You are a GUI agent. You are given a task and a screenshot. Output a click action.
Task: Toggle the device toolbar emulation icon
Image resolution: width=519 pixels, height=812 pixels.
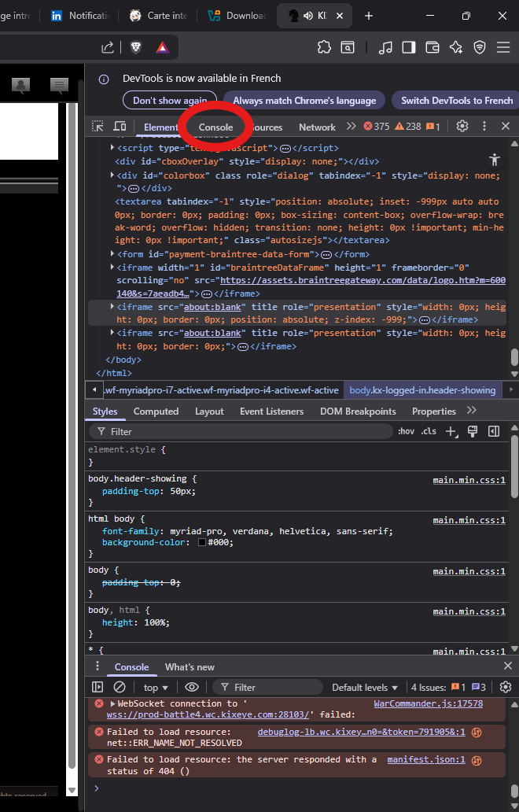click(120, 126)
